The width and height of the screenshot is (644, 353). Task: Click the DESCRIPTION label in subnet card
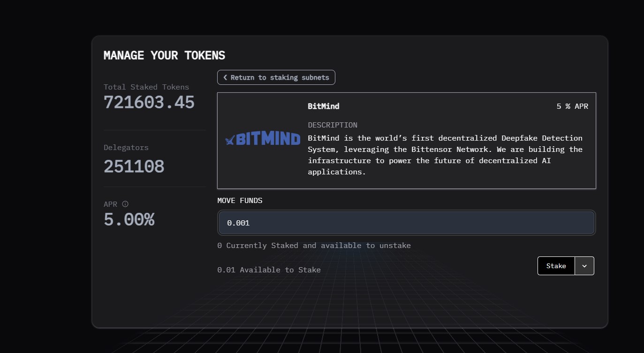(332, 125)
